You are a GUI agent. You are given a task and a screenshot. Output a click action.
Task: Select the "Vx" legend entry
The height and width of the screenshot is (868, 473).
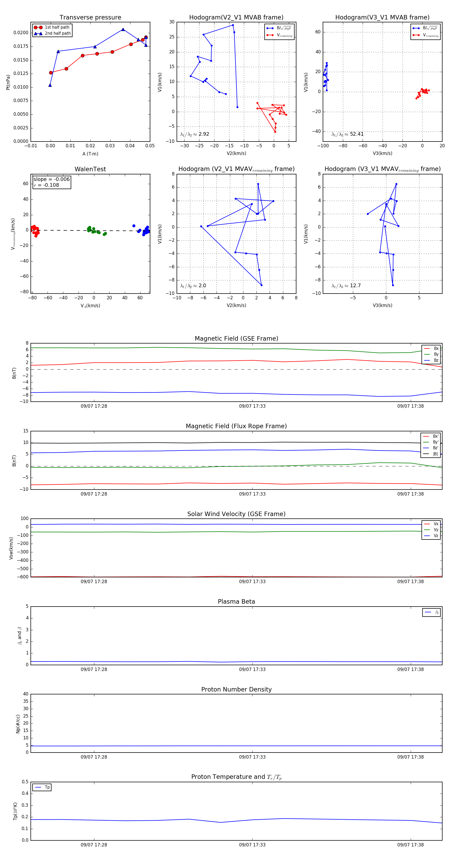click(431, 524)
